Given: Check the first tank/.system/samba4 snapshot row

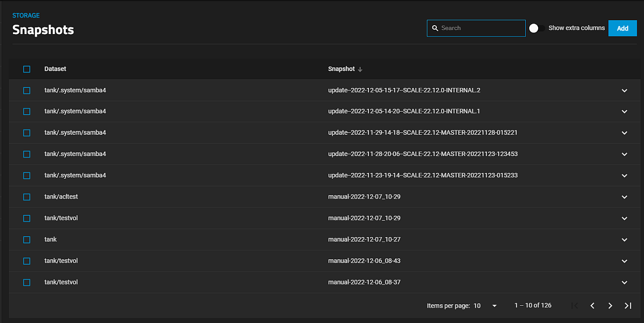Looking at the screenshot, I should coord(27,90).
